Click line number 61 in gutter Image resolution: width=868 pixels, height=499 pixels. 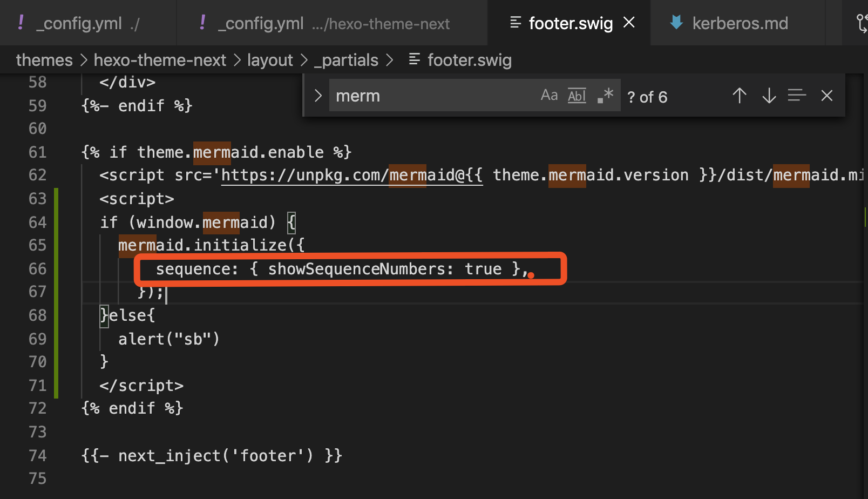[37, 152]
